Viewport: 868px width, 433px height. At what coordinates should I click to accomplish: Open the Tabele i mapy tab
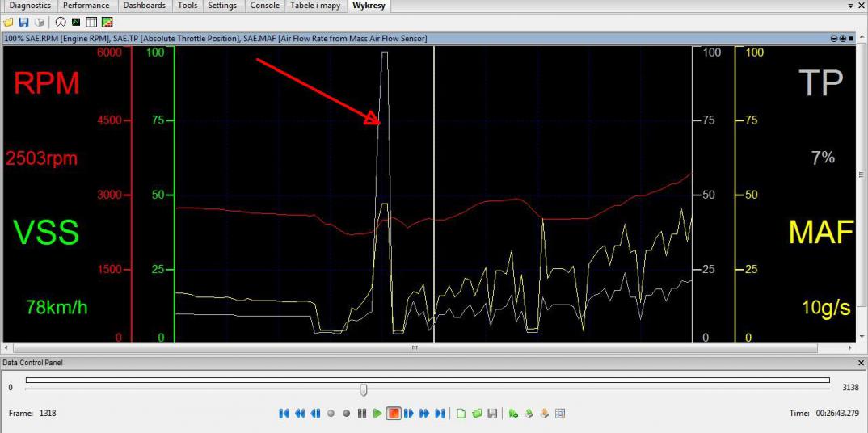[x=315, y=6]
